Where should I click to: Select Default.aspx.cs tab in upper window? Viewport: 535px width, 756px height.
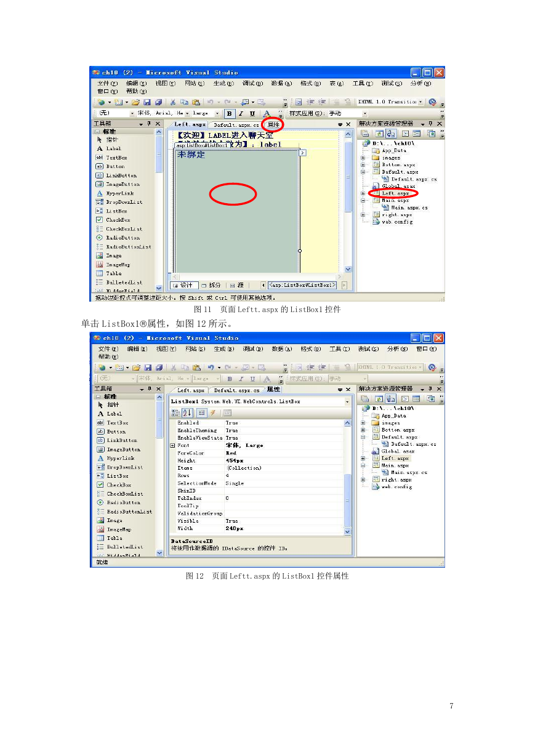pyautogui.click(x=236, y=124)
